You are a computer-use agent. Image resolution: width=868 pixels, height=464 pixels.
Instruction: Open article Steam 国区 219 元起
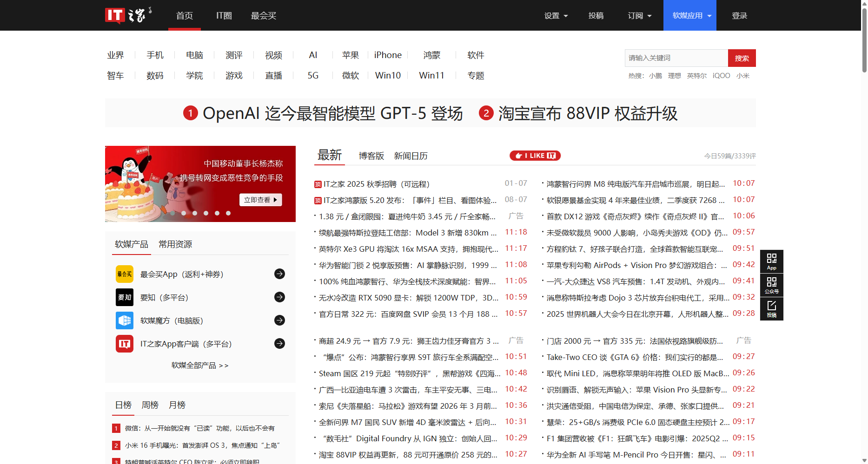[x=409, y=373]
